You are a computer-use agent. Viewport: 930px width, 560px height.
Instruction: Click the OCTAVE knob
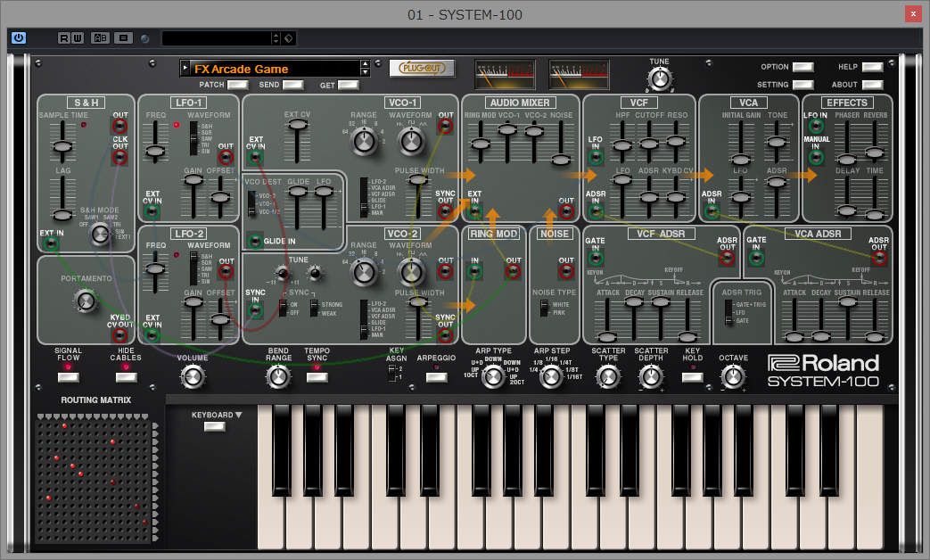click(733, 376)
